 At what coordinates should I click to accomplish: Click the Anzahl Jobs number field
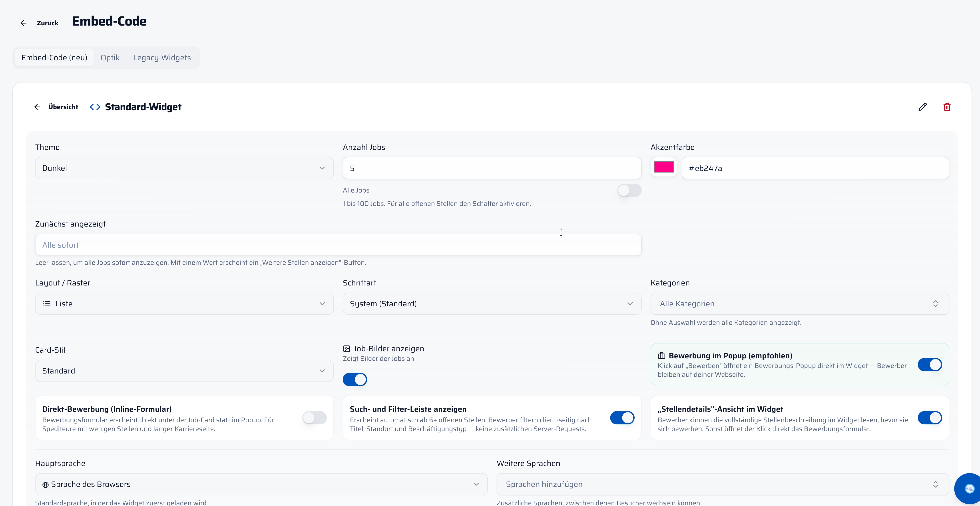coord(492,168)
